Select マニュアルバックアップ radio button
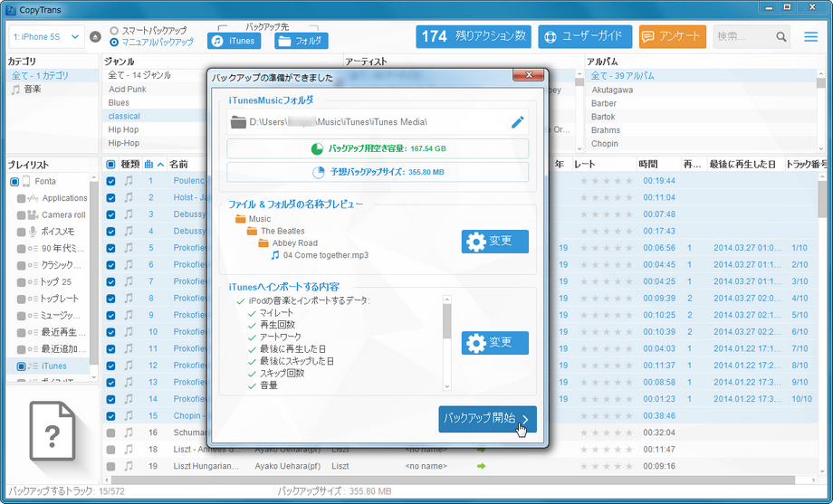833x504 pixels. (114, 42)
